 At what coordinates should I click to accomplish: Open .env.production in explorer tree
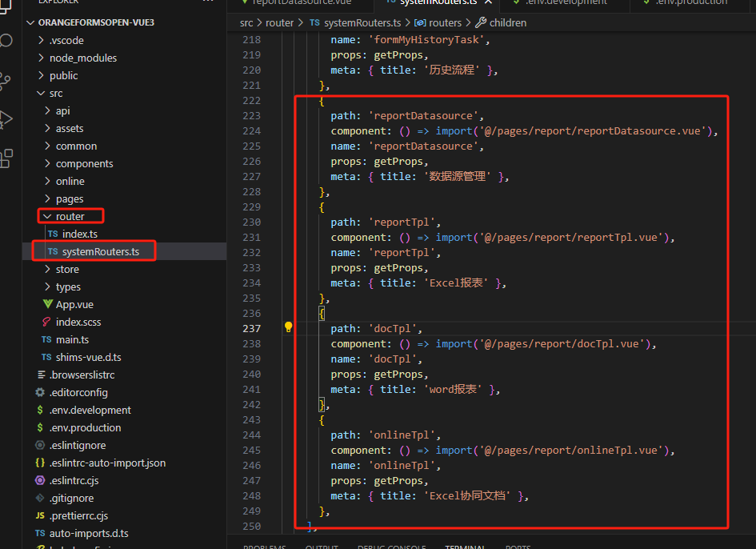86,427
